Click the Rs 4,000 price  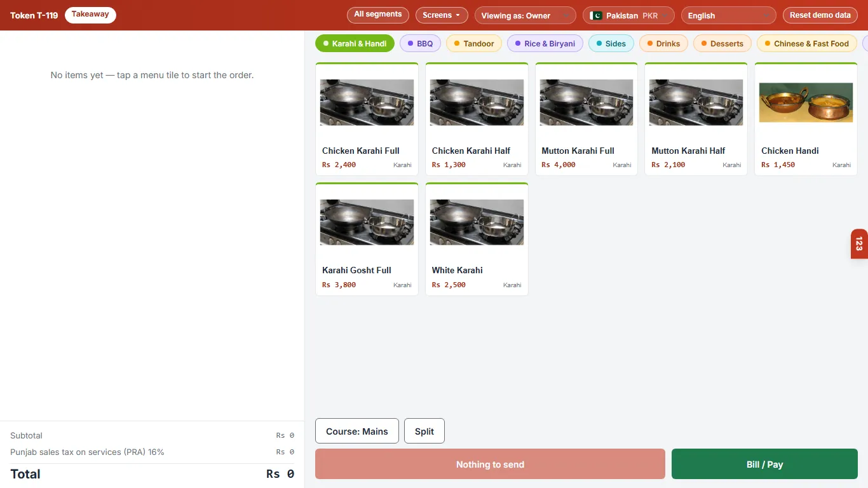559,165
